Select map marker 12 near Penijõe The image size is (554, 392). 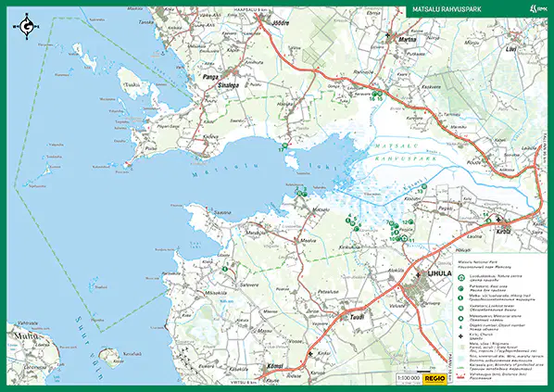pyautogui.click(x=411, y=222)
